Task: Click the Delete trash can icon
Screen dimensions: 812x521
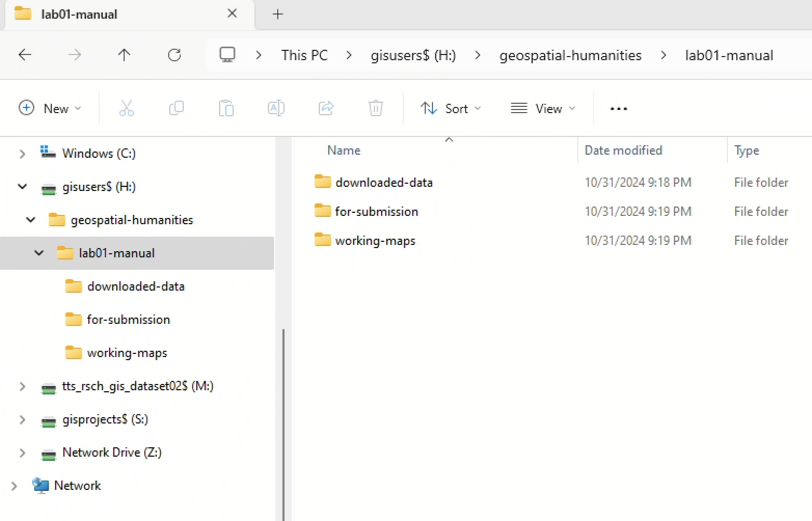Action: click(x=375, y=108)
